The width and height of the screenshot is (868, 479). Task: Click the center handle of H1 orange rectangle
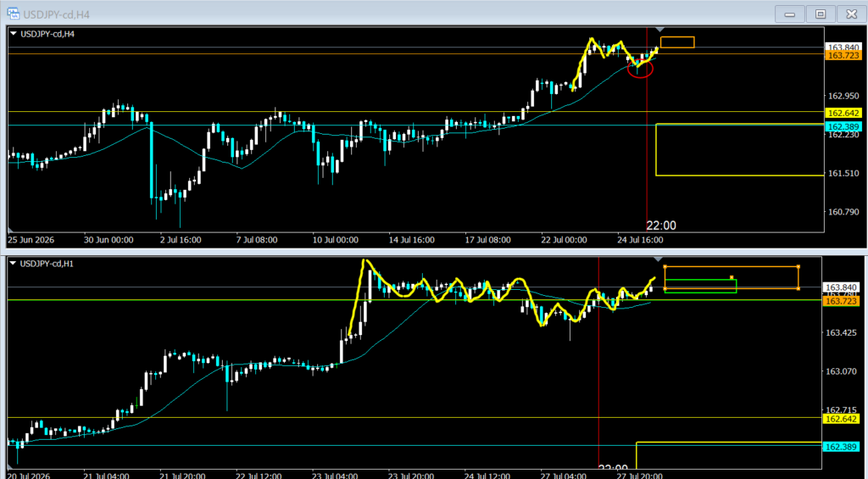point(732,277)
